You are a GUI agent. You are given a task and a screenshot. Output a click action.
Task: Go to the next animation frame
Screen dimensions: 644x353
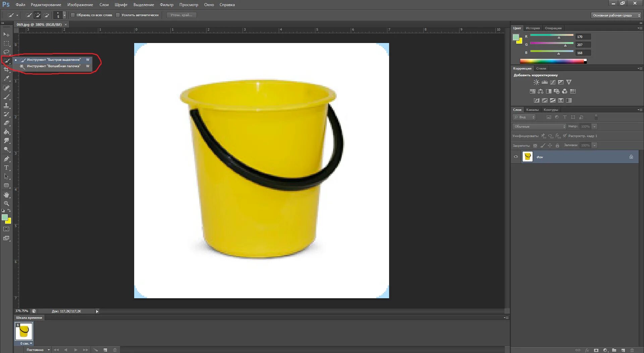pos(86,350)
